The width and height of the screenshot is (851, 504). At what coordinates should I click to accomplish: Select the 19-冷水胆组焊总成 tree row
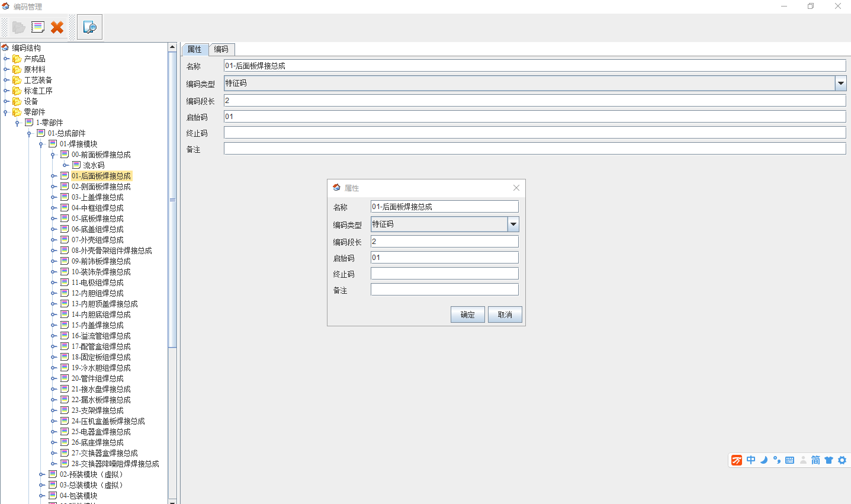click(x=101, y=368)
